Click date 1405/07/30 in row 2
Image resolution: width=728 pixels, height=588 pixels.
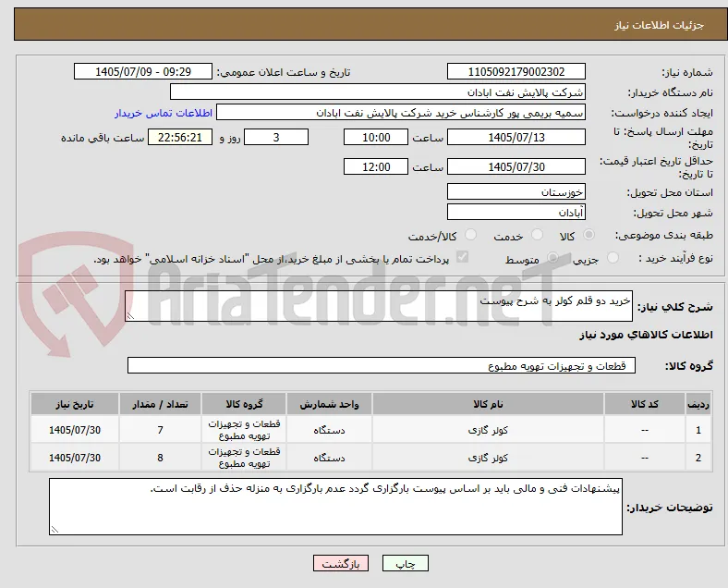[x=75, y=458]
